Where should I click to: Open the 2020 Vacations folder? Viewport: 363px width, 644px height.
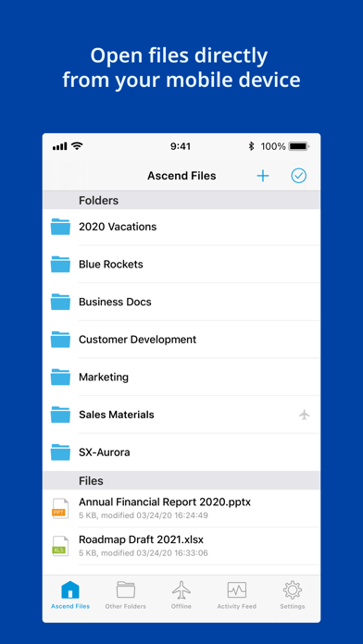tap(181, 227)
